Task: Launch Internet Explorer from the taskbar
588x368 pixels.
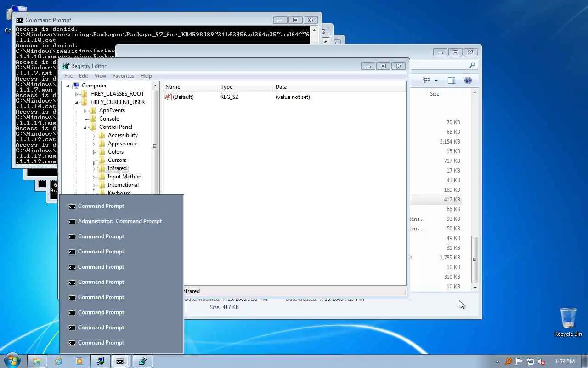Action: coord(58,362)
